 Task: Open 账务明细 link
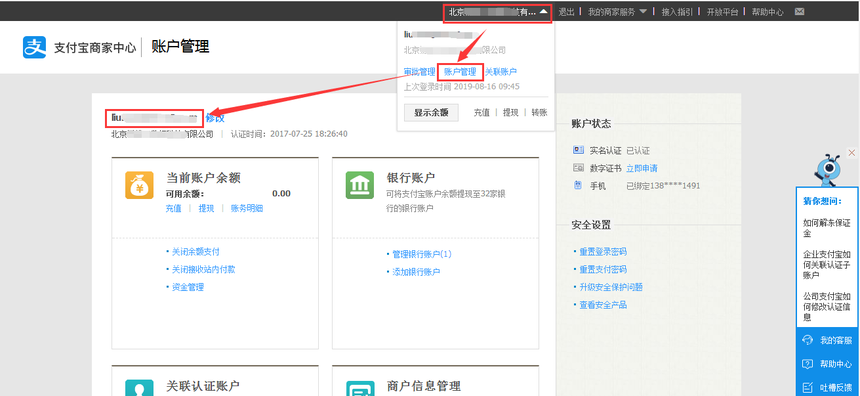(x=247, y=208)
